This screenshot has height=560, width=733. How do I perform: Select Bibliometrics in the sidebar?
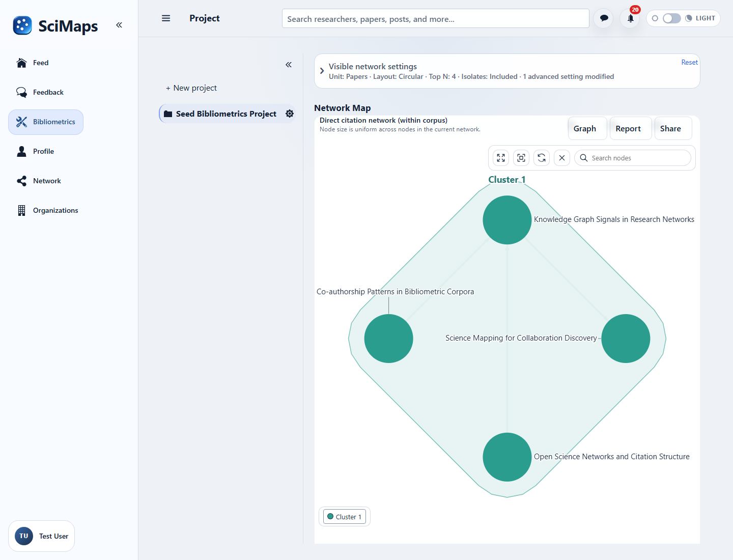(x=46, y=122)
